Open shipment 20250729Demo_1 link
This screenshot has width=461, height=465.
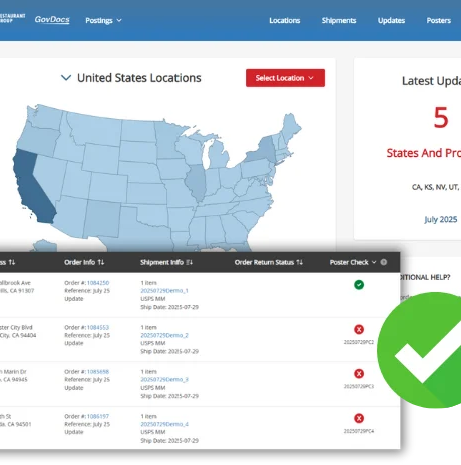[x=164, y=291]
